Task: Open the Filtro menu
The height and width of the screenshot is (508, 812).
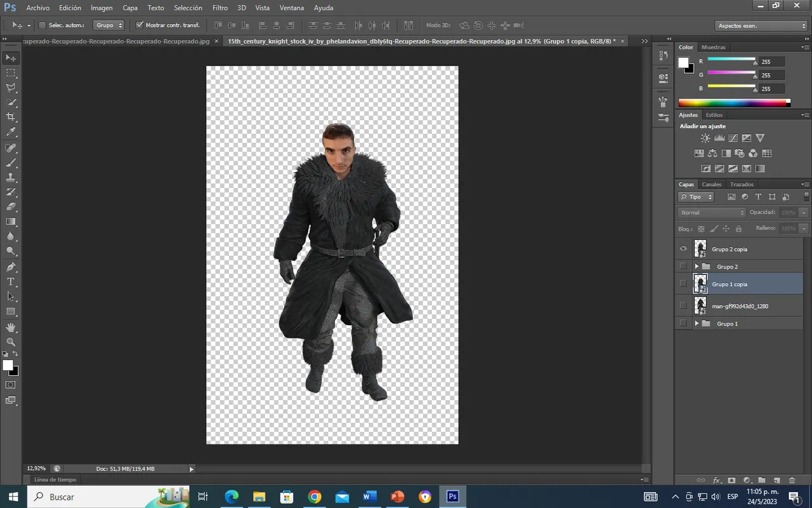Action: 220,8
